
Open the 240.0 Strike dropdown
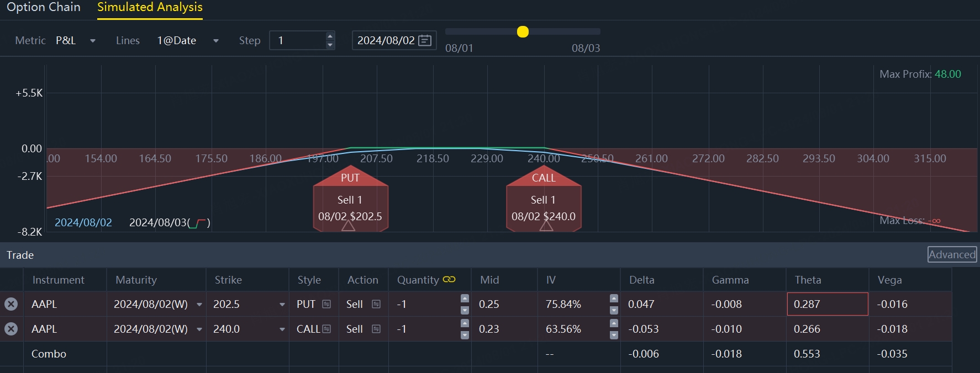282,329
